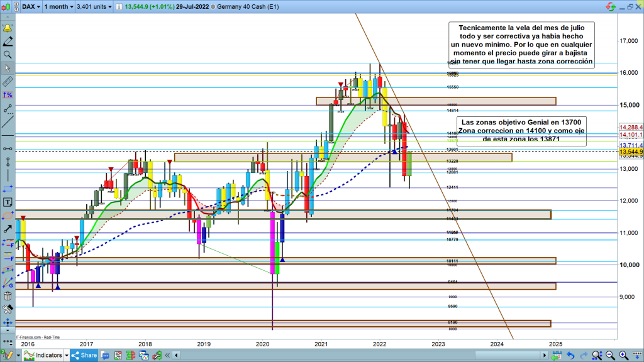The image size is (644, 362).
Task: Click the price alert bell icon
Action: (8, 29)
